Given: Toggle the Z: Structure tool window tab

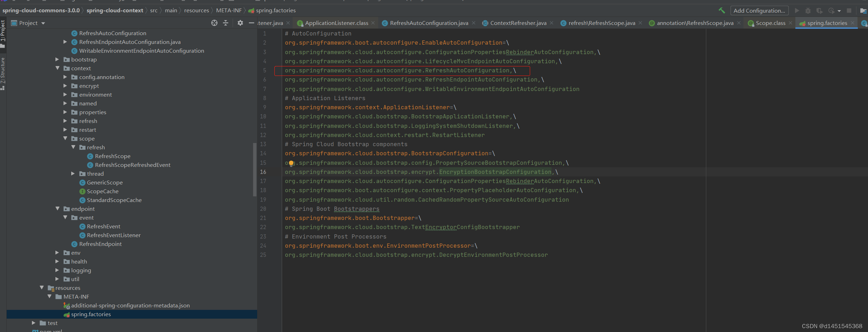Looking at the screenshot, I should pyautogui.click(x=3, y=73).
